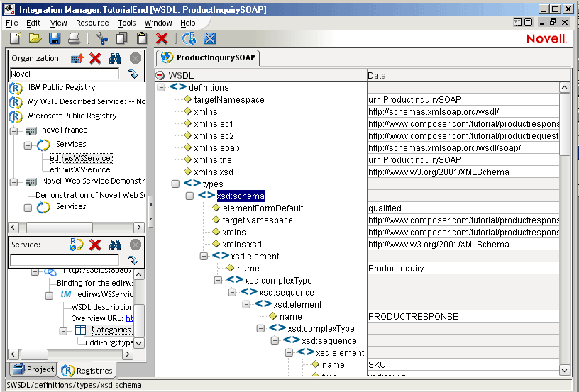Open the Edit menu
579x392 pixels.
[33, 23]
